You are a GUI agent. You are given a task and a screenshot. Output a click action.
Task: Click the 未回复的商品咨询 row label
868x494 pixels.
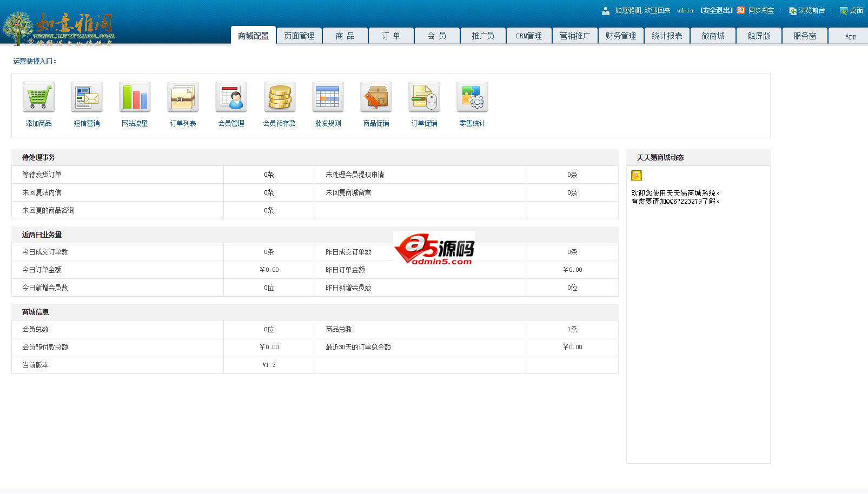pyautogui.click(x=48, y=210)
